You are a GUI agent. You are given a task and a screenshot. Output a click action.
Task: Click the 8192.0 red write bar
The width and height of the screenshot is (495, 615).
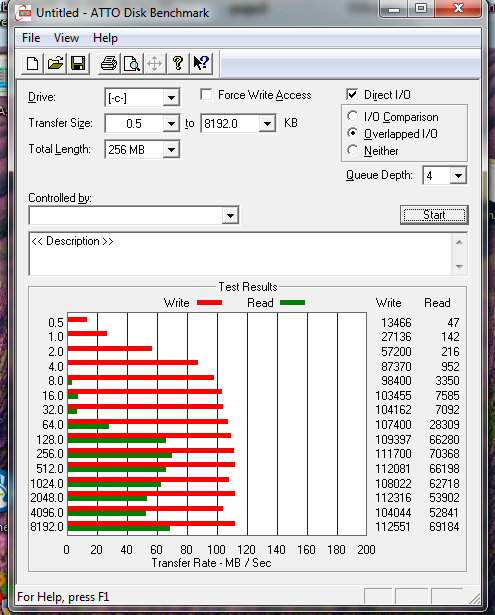(151, 524)
